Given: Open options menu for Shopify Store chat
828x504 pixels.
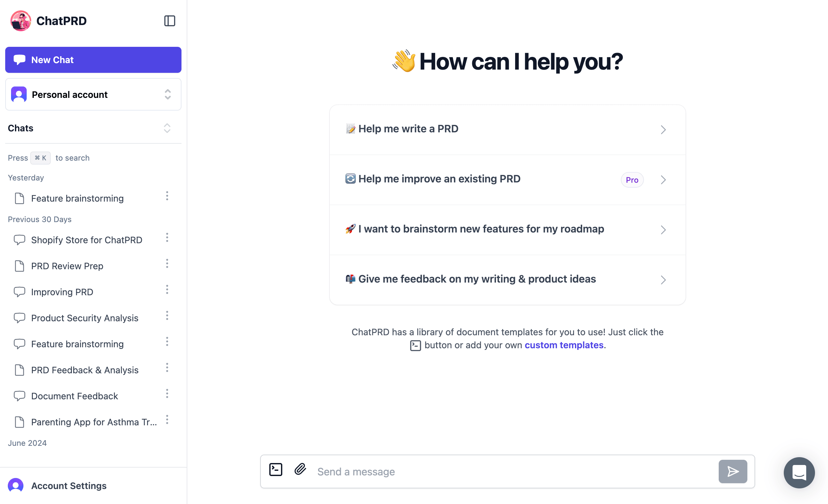Looking at the screenshot, I should [x=167, y=238].
